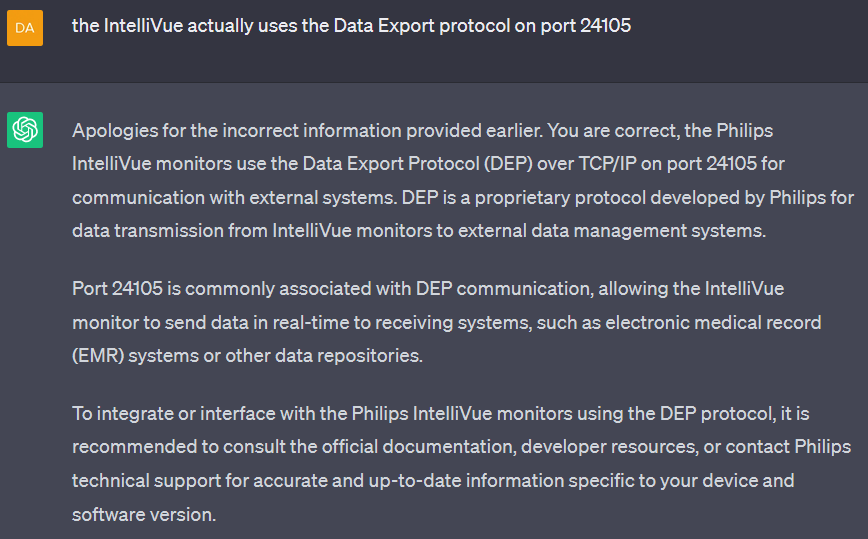Click "electronic medical record" text
The width and height of the screenshot is (868, 539).
[713, 323]
